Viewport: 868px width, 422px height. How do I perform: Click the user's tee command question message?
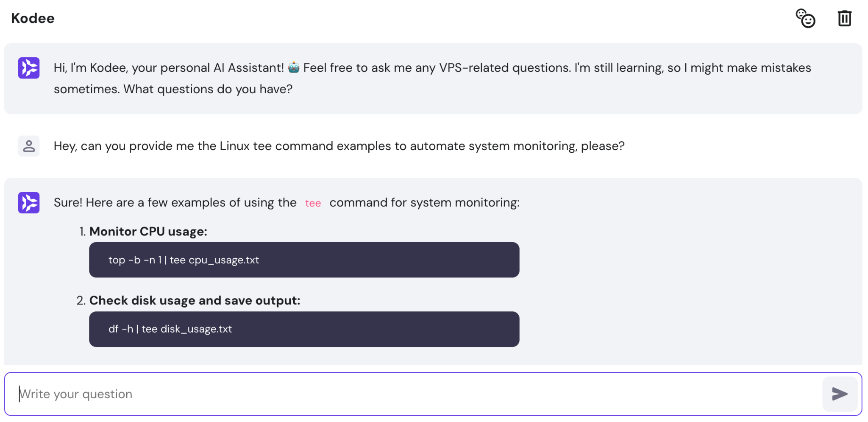[339, 146]
